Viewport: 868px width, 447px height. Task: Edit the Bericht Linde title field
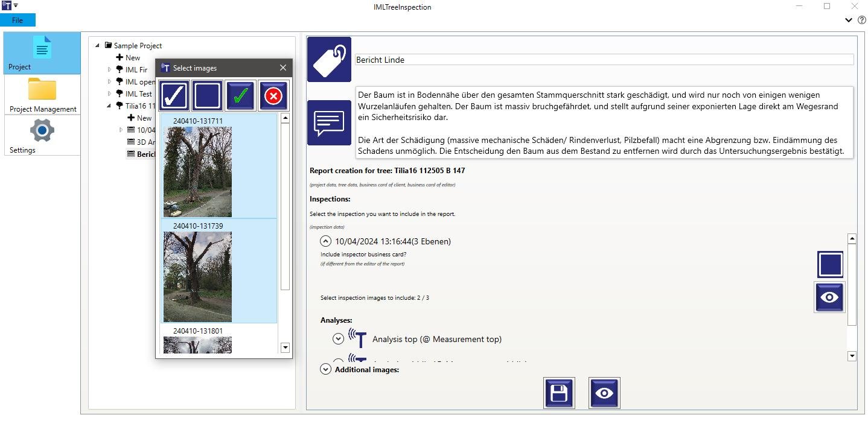tap(604, 60)
